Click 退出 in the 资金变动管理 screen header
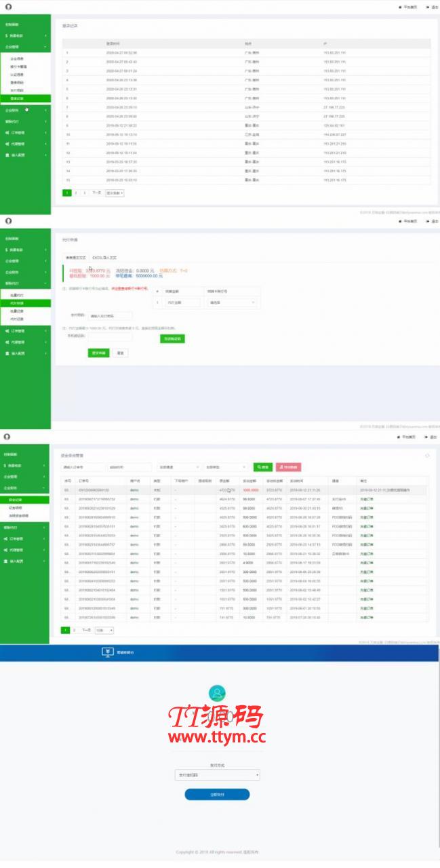The width and height of the screenshot is (440, 868). (x=432, y=437)
